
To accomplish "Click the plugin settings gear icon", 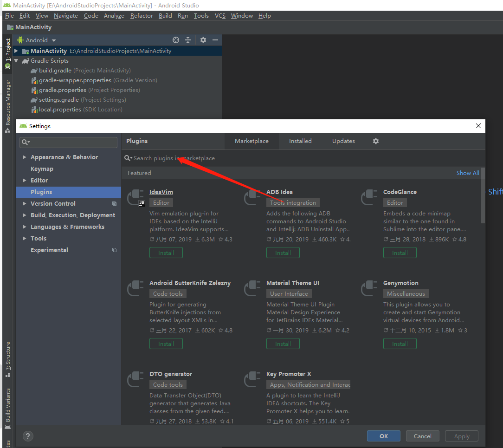I will coord(375,141).
